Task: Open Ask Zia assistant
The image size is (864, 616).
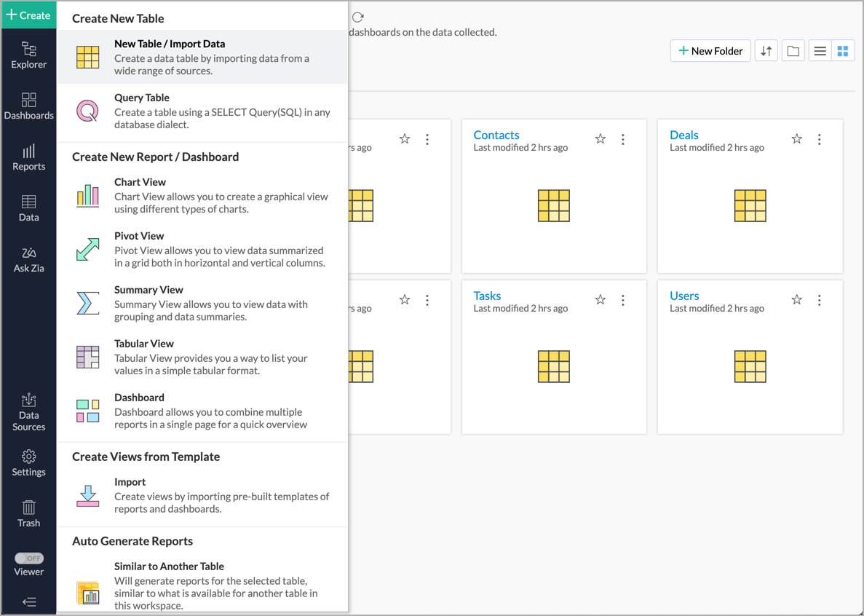Action: [x=28, y=259]
